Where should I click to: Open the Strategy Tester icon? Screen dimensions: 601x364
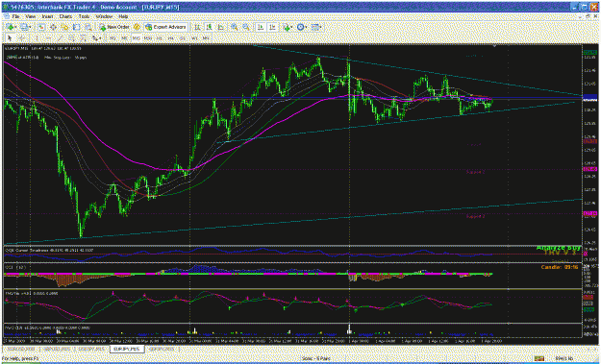(88, 27)
